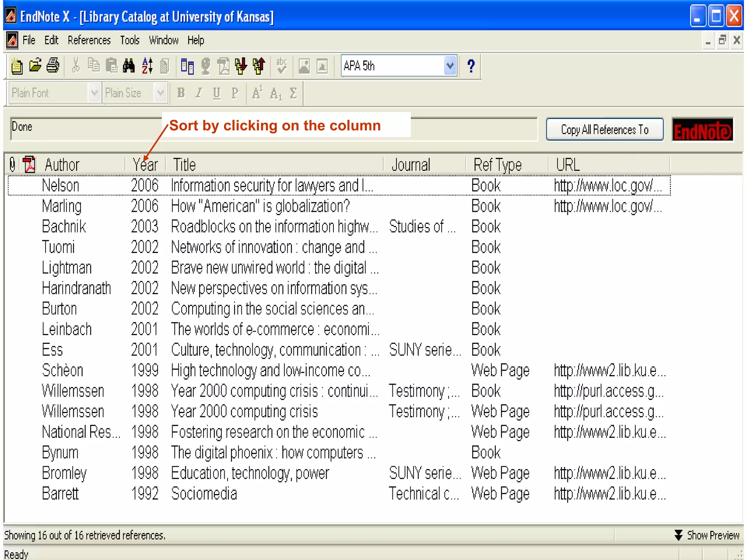This screenshot has width=747, height=560.
Task: Select the National Res... 1998 row
Action: pos(339,432)
